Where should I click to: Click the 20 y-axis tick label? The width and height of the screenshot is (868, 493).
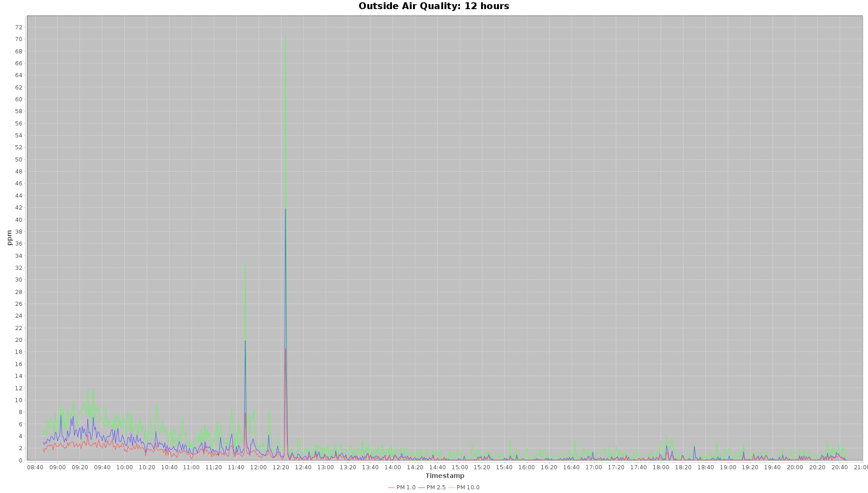tap(19, 340)
